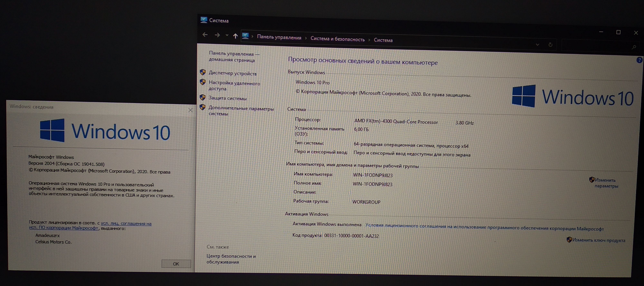Refresh the Система window
Image resolution: width=644 pixels, height=286 pixels.
[550, 45]
